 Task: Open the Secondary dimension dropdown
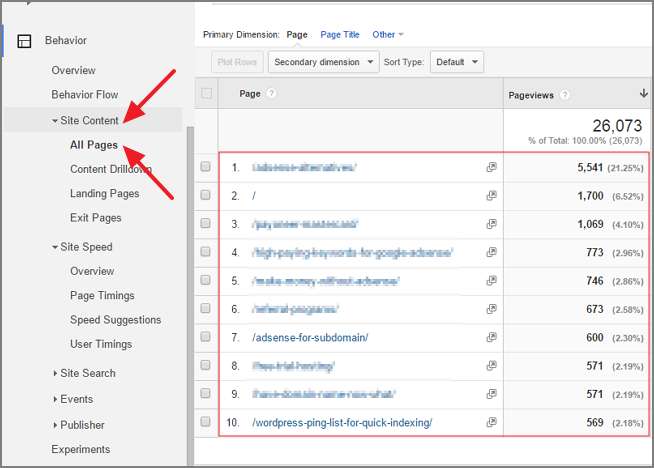point(324,62)
